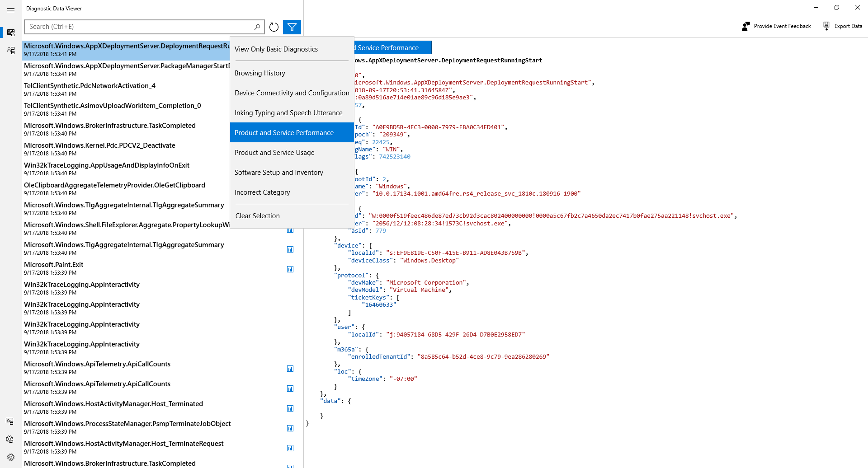Open the About my data sidebar icon
Viewport: 868px width, 468px height.
[11, 50]
